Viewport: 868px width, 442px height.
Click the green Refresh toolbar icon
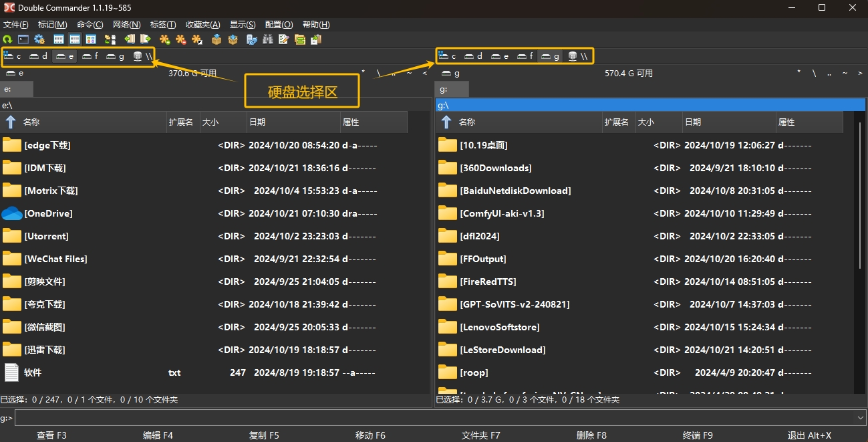click(x=7, y=39)
